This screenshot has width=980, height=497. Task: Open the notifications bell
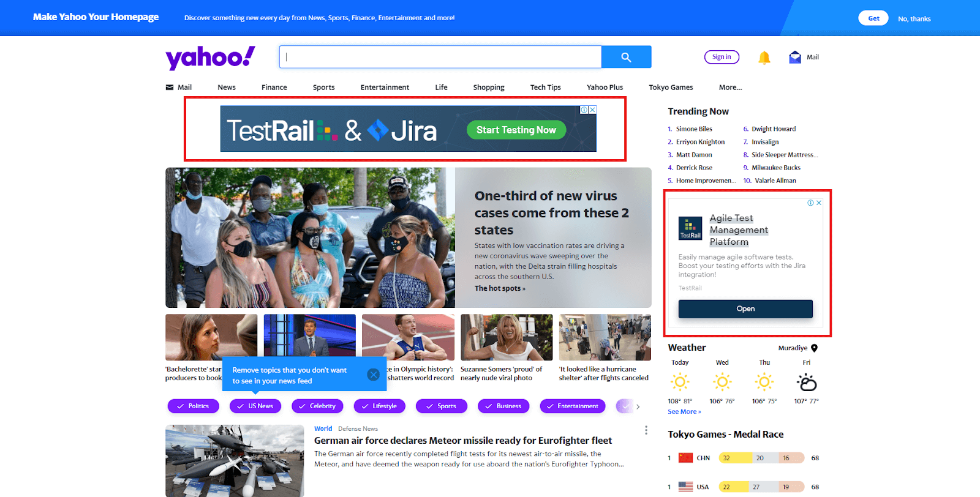point(764,58)
